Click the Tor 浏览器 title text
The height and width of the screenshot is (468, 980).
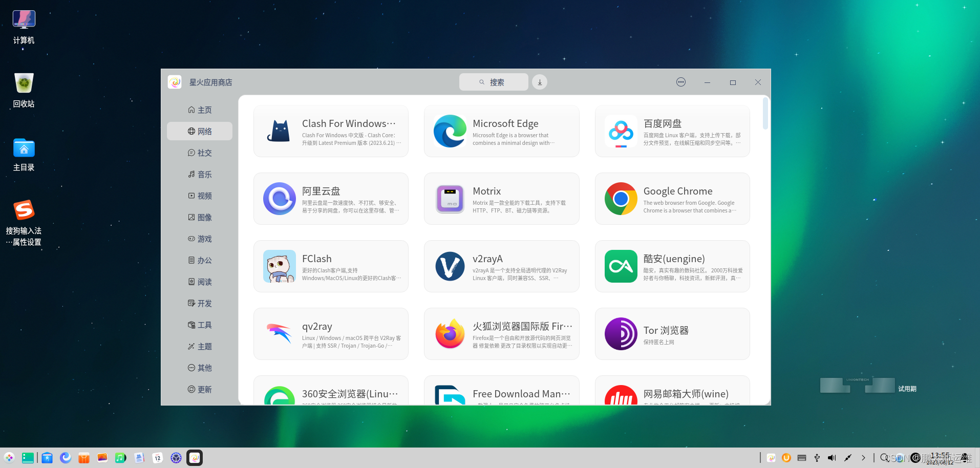pyautogui.click(x=666, y=330)
